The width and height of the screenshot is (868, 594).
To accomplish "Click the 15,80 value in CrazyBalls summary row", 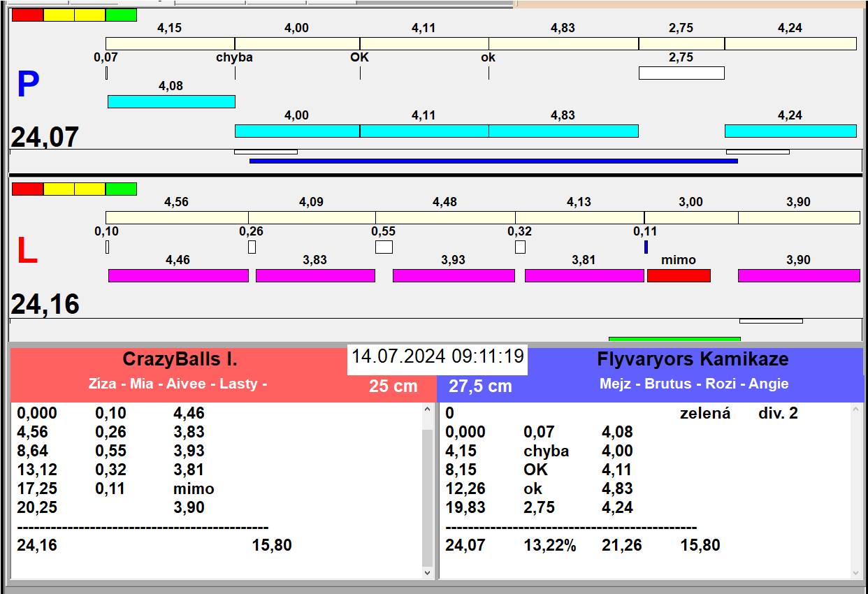I will tap(272, 545).
